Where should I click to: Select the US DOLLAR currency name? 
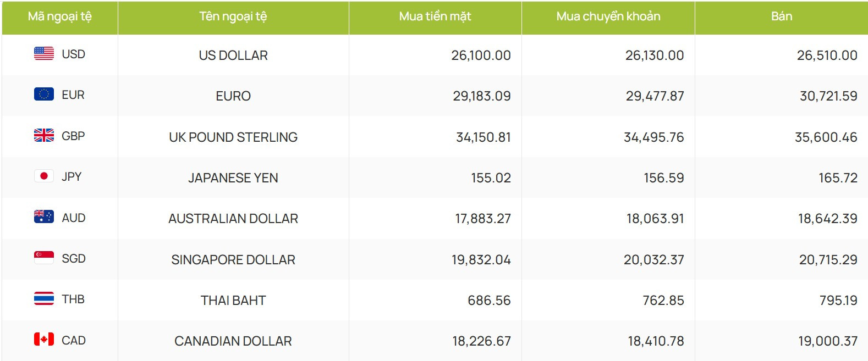point(233,55)
